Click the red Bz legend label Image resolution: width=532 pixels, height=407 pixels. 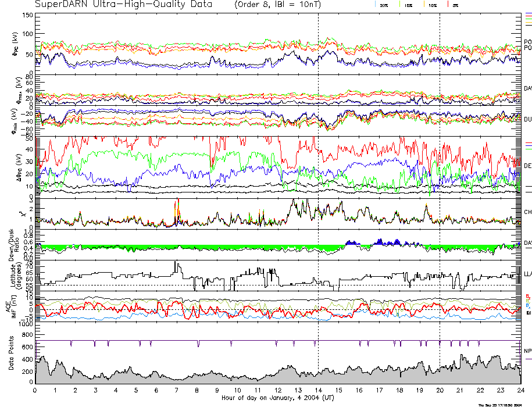(x=528, y=296)
